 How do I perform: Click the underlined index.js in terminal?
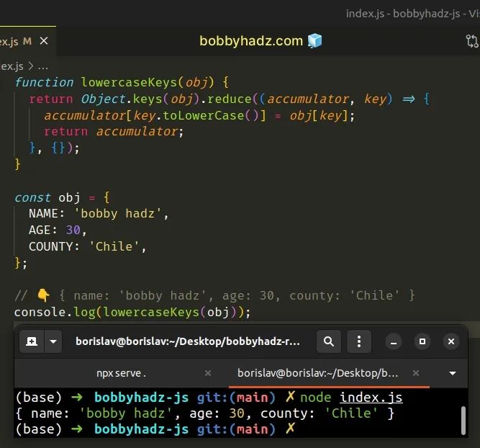click(371, 398)
